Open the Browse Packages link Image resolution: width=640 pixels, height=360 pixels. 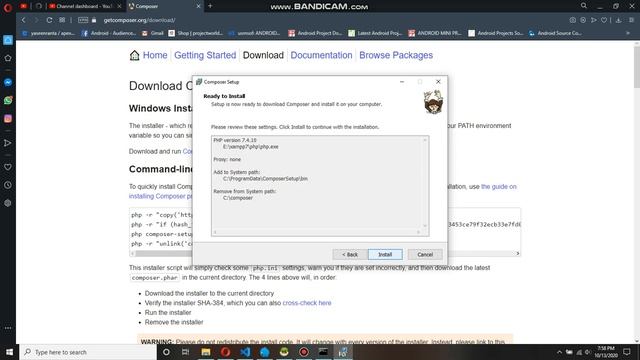click(396, 55)
